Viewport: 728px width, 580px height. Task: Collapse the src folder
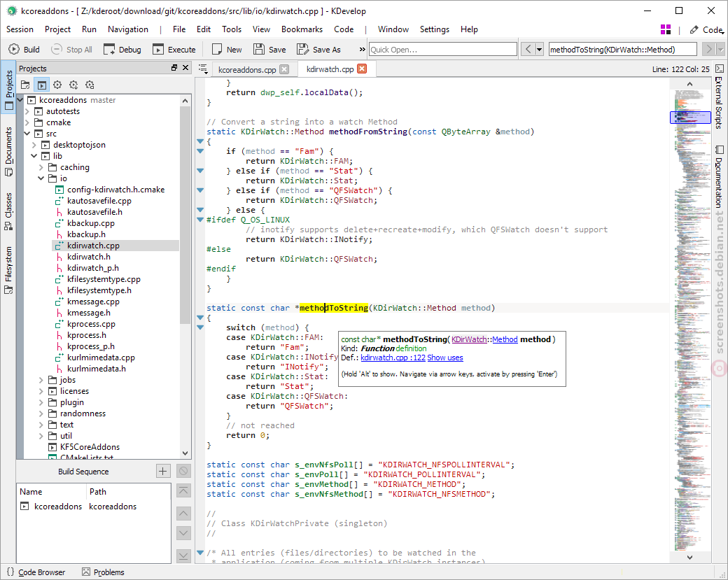[x=27, y=134]
